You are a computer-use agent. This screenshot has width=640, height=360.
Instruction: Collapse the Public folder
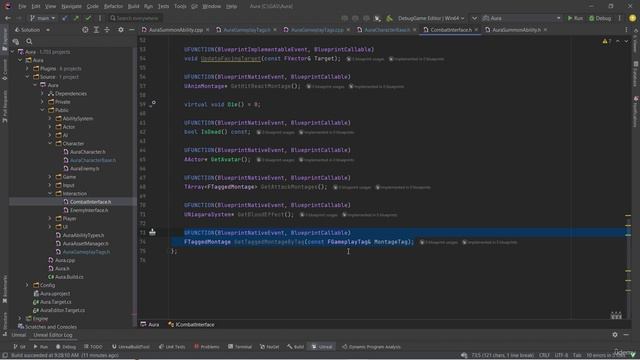(x=42, y=110)
